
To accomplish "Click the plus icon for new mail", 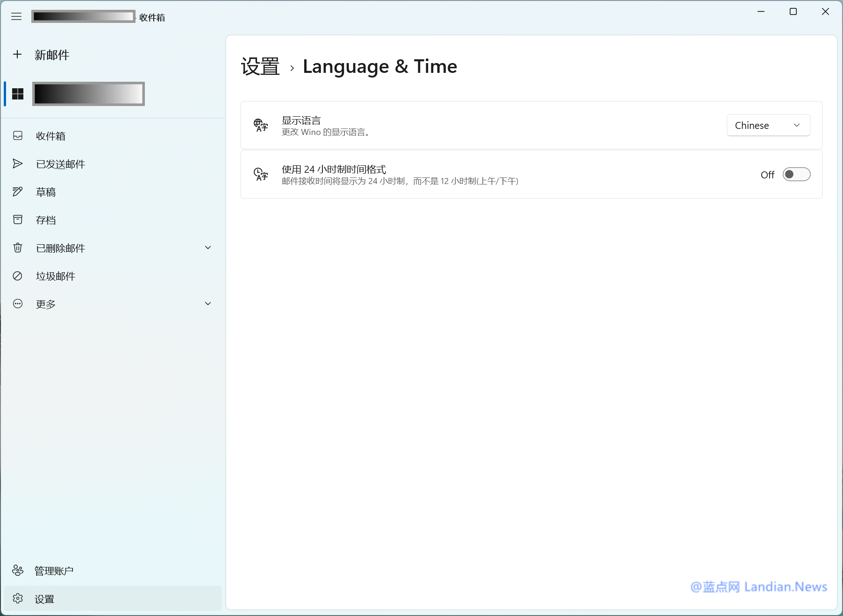I will 17,55.
